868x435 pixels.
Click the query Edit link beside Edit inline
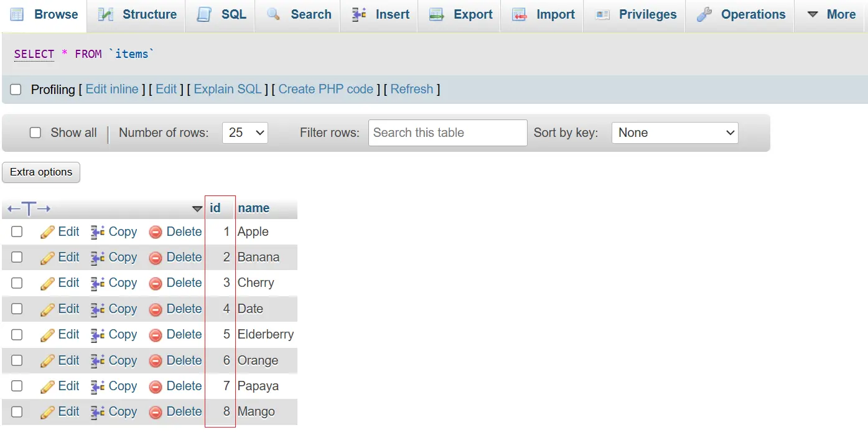pos(166,89)
